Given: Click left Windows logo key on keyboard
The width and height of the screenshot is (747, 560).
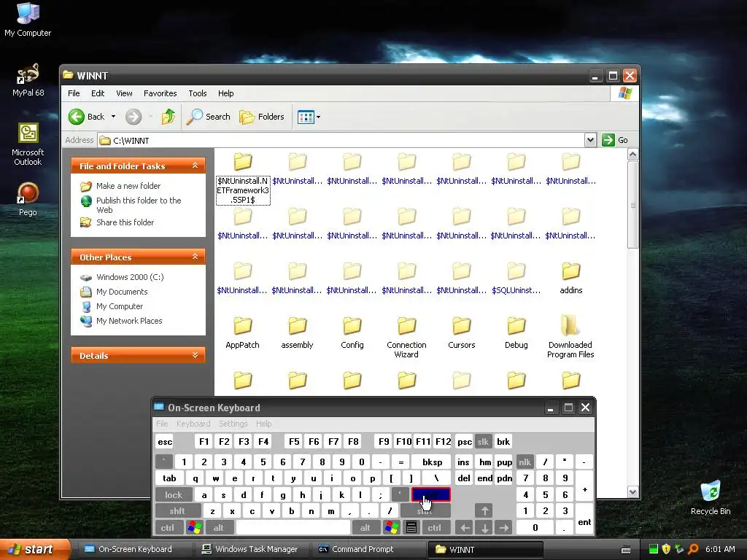Looking at the screenshot, I should tap(195, 528).
